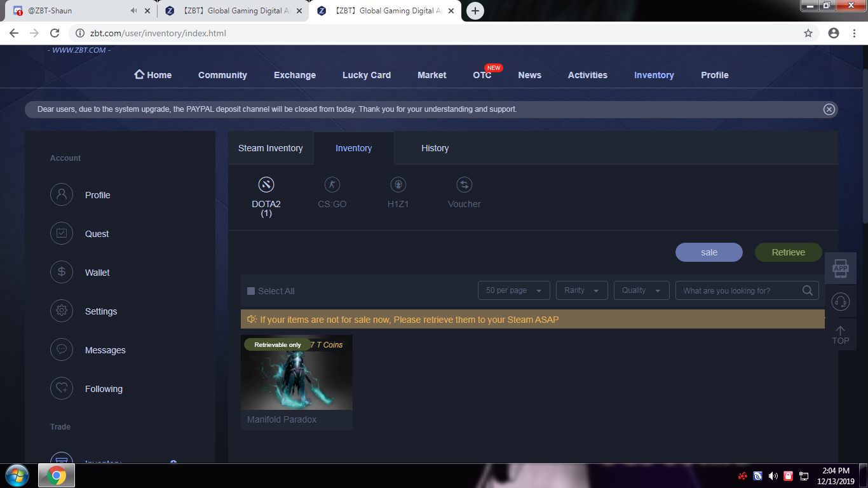Viewport: 868px width, 488px height.
Task: Open Profile in top navigation bar
Action: (x=715, y=75)
